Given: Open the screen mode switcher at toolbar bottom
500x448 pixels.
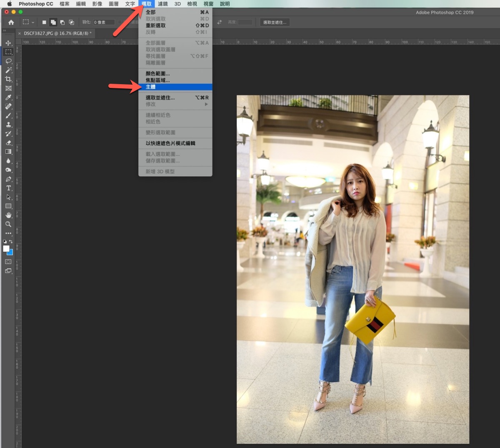Looking at the screenshot, I should coord(8,271).
